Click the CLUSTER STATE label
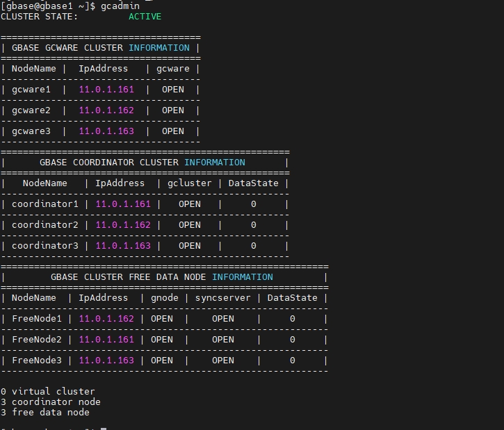Screen dimensions: 504x430 coord(39,17)
